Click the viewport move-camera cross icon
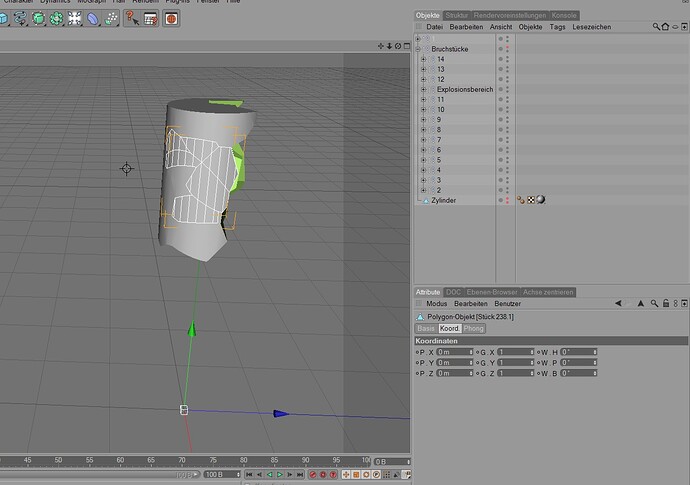 (381, 46)
